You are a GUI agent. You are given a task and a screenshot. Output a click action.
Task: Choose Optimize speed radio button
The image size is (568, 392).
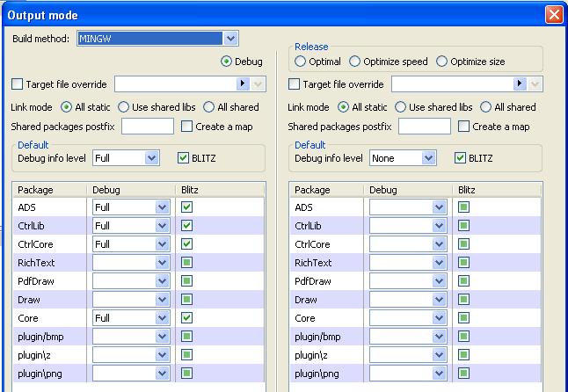click(355, 62)
